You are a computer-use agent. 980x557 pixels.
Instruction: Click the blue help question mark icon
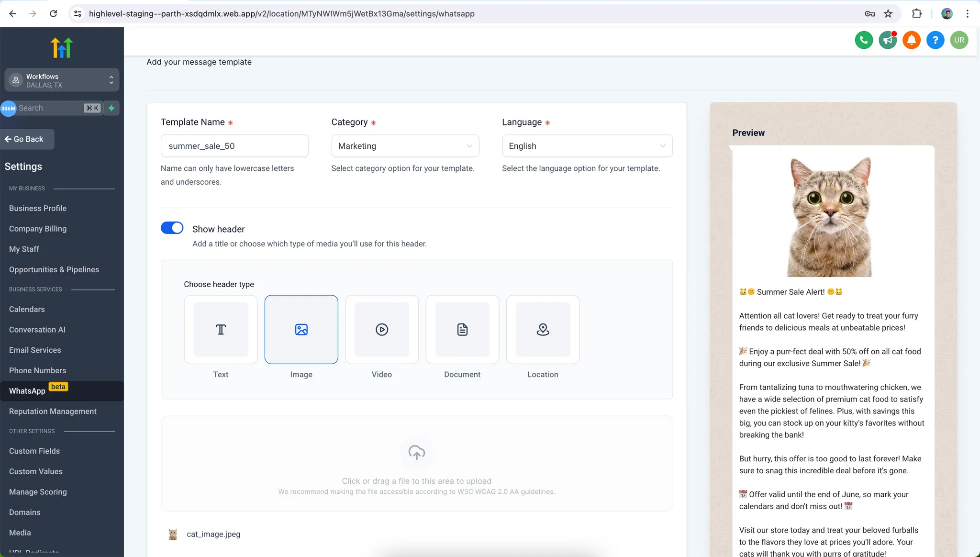[x=935, y=40]
